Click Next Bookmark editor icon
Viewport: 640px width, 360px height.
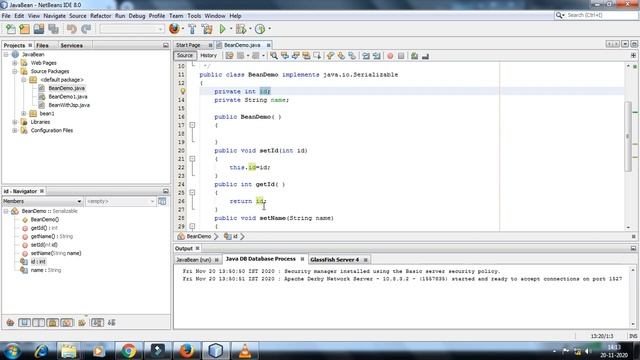pos(341,56)
